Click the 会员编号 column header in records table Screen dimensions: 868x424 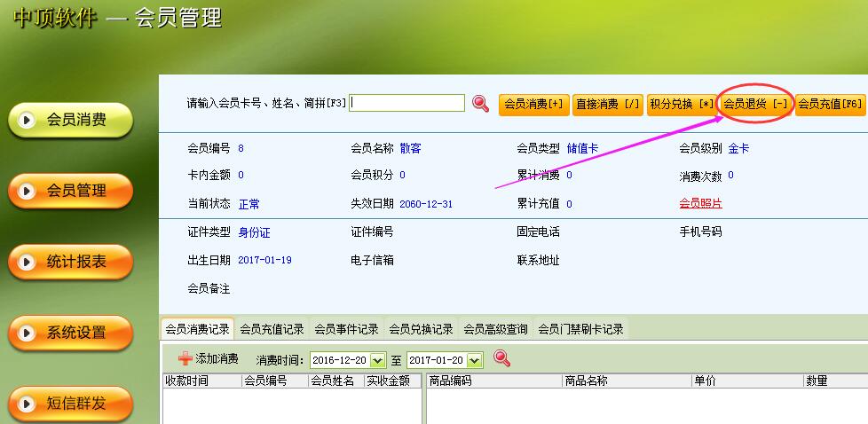pos(275,381)
